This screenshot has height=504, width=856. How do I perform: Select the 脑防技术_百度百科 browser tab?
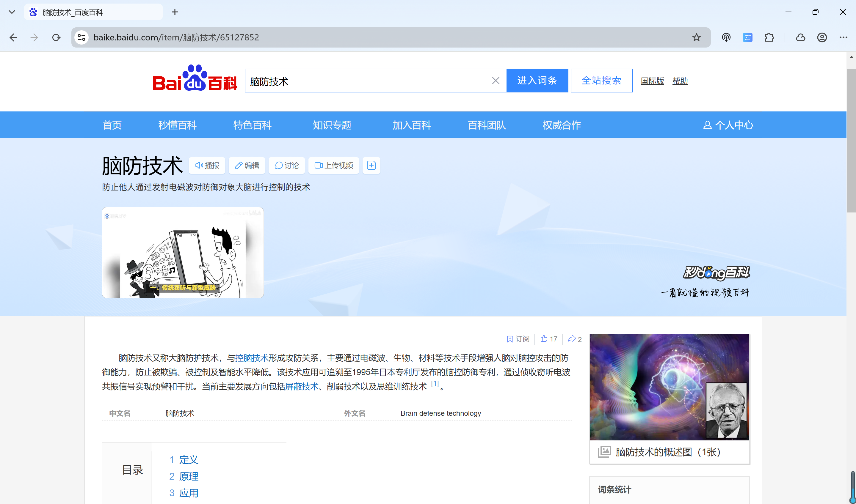coord(93,12)
